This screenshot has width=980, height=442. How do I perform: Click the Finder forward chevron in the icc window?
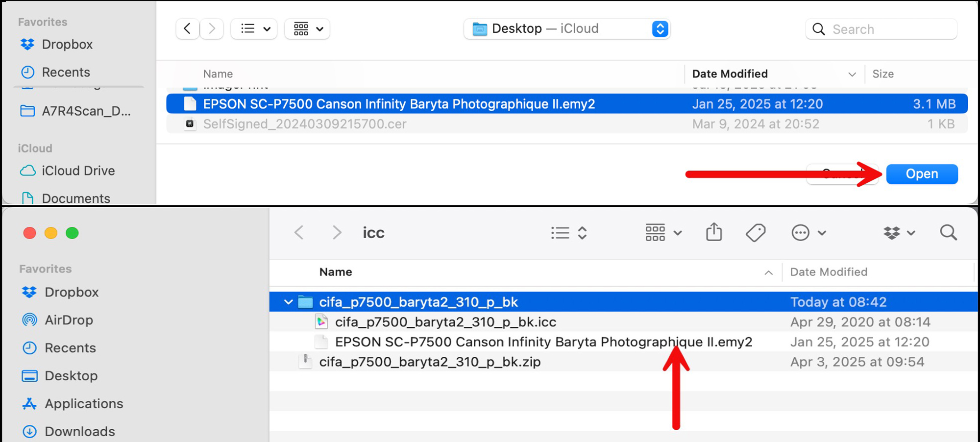[x=336, y=232]
